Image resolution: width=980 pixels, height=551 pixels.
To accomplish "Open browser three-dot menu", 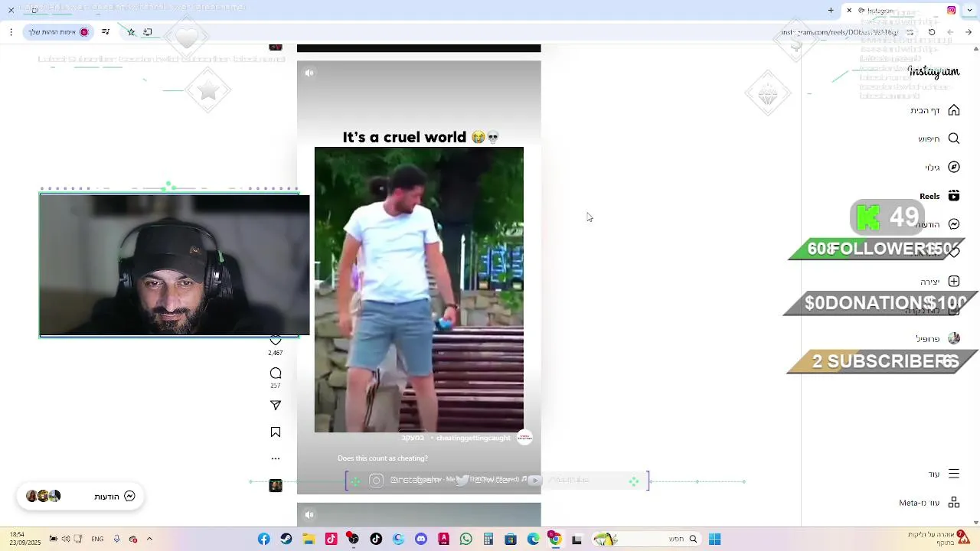I will click(x=11, y=32).
